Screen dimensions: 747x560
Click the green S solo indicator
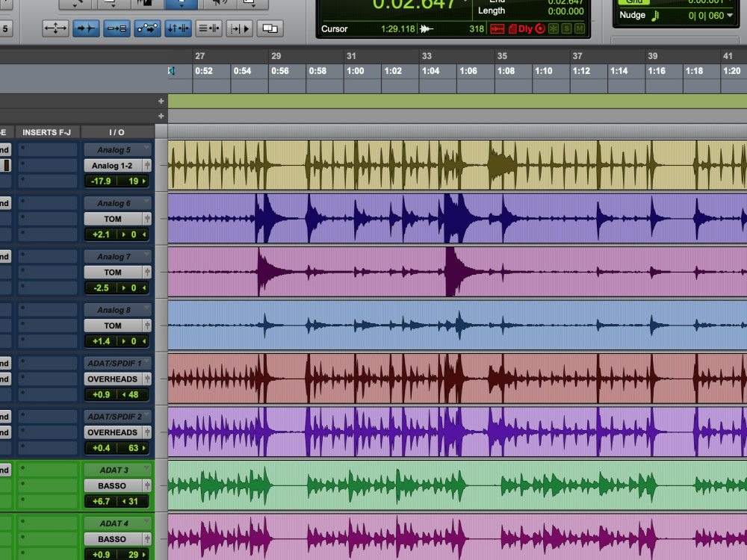pos(566,28)
